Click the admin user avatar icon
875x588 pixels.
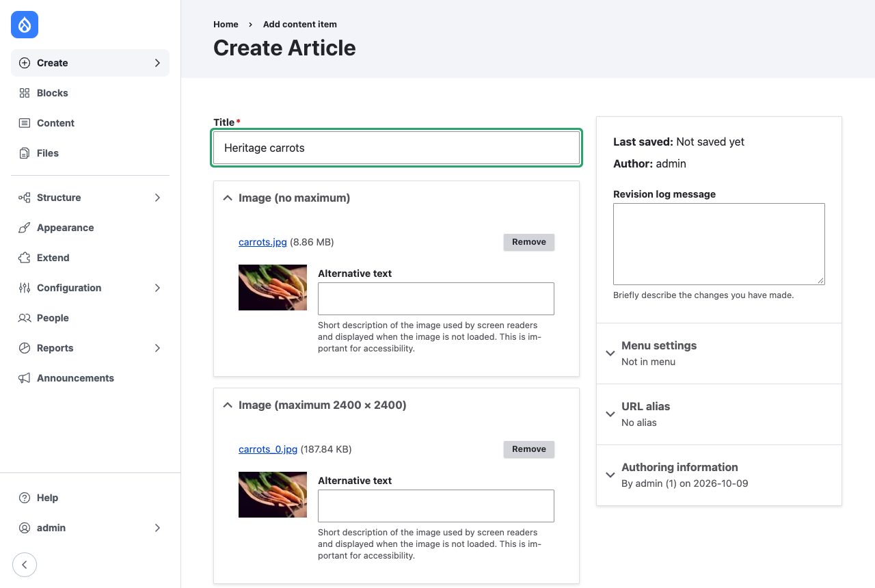tap(25, 528)
